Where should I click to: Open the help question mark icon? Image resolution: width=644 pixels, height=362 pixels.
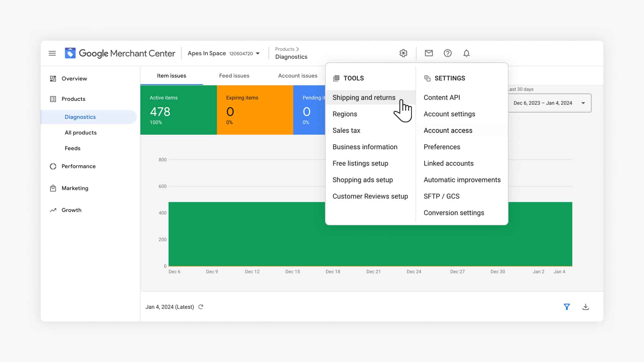(447, 53)
